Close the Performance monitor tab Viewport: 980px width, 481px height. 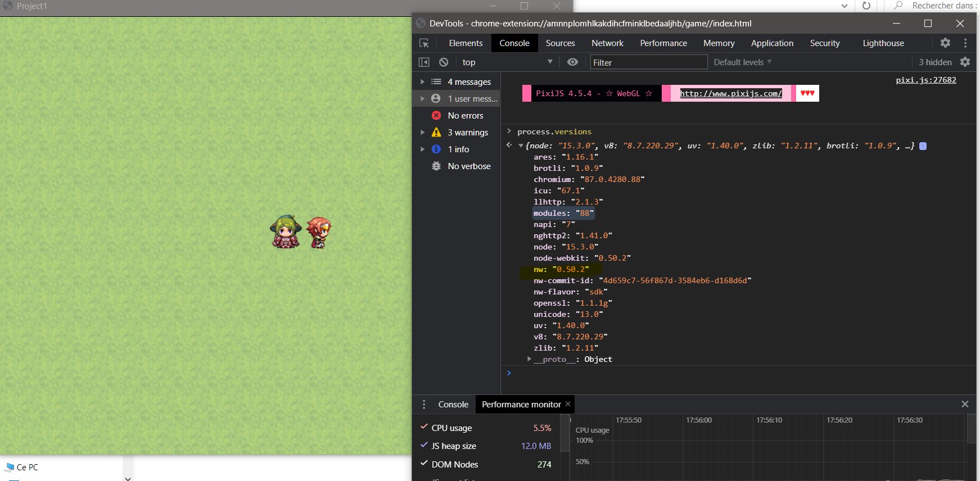[x=568, y=404]
